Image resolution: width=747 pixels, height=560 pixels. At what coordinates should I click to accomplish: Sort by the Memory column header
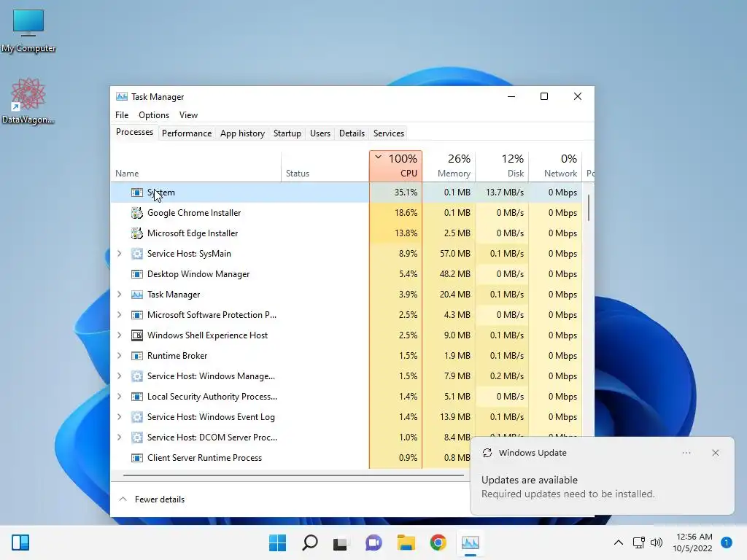(449, 166)
